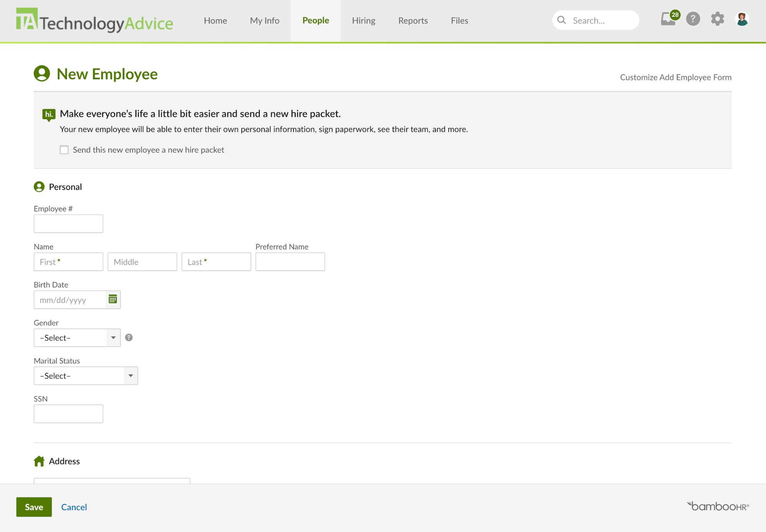
Task: Click the Address section house icon
Action: 39,461
